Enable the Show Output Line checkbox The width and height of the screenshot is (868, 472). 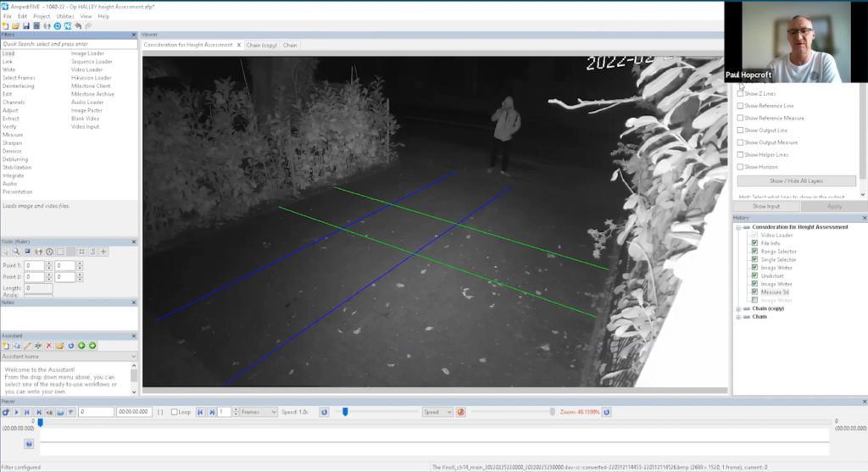pyautogui.click(x=740, y=130)
